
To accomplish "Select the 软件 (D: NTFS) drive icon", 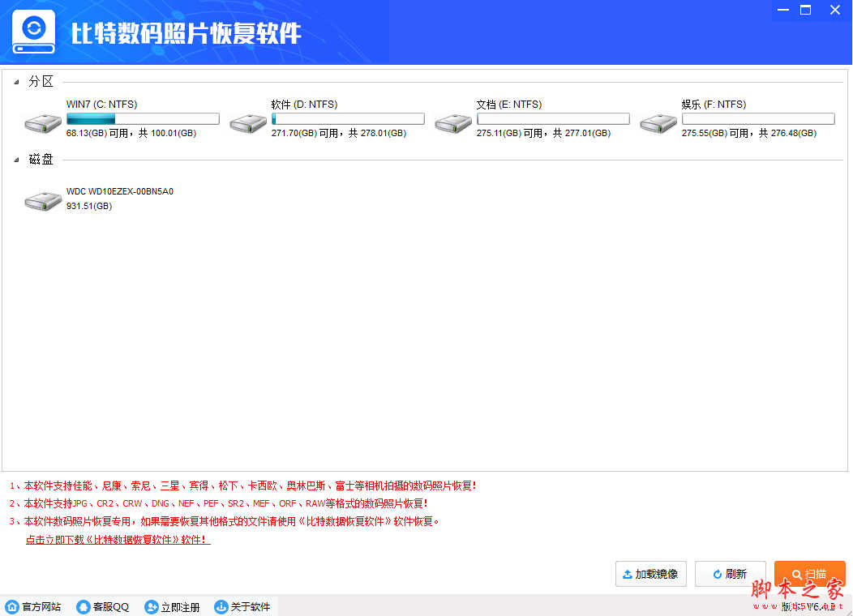I will point(247,122).
